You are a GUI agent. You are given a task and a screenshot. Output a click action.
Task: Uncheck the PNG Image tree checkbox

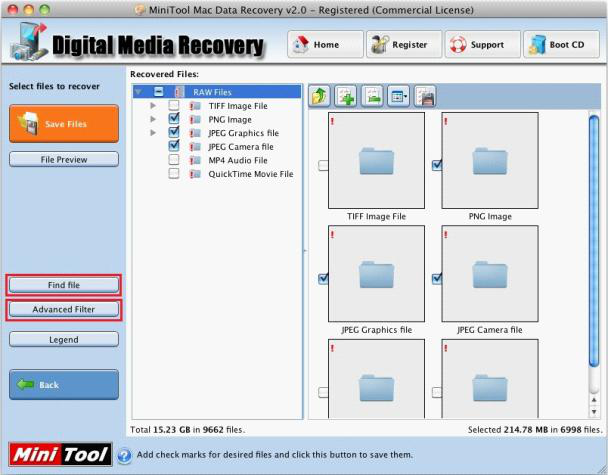tap(174, 118)
